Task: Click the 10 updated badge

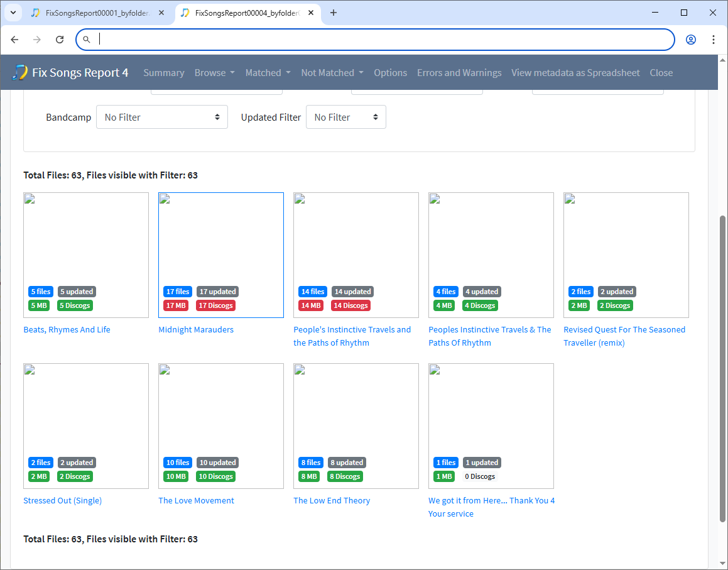Action: 218,463
